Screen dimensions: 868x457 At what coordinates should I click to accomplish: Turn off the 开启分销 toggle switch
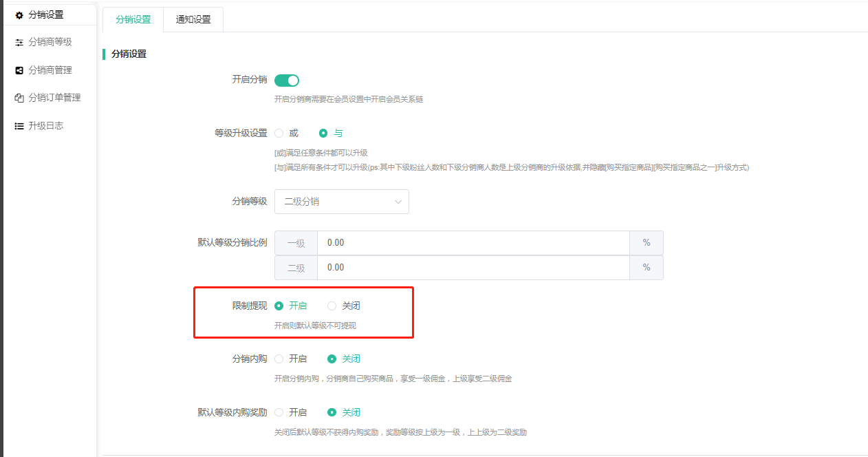tap(287, 81)
